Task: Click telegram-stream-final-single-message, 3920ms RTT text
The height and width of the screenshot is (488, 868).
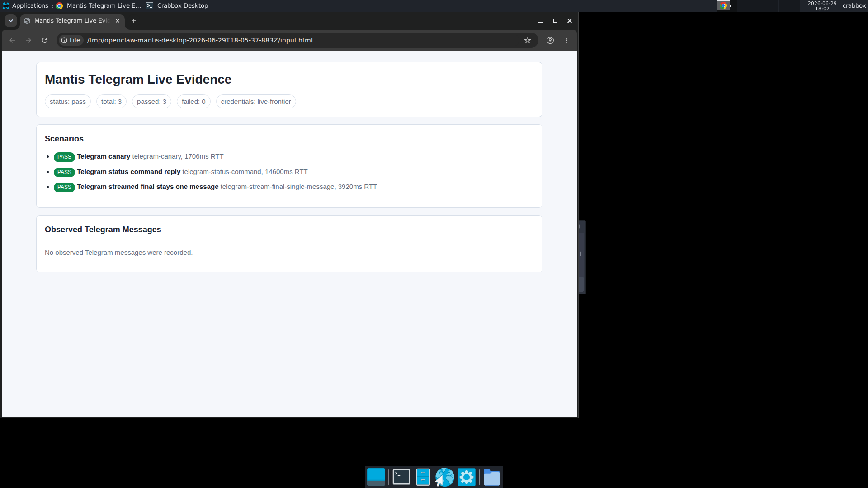Action: (x=298, y=187)
